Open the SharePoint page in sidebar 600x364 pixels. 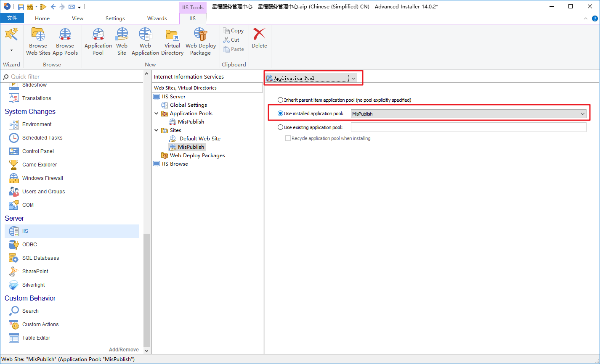pyautogui.click(x=35, y=272)
